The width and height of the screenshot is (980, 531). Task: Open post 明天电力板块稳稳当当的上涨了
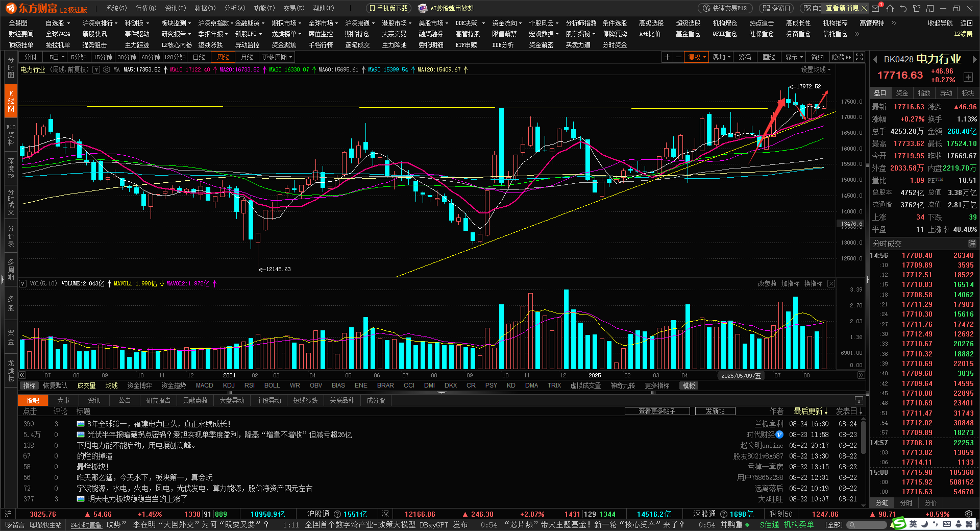pyautogui.click(x=137, y=499)
